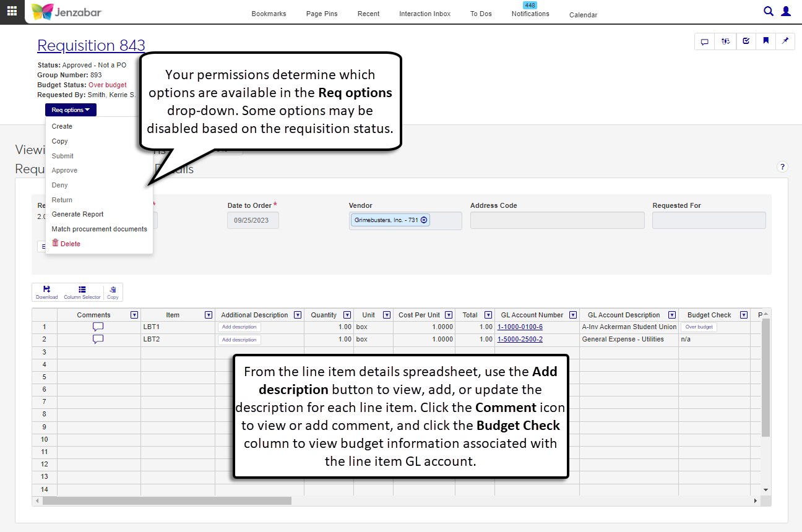The width and height of the screenshot is (802, 532).
Task: Open comment icon for line item LBT1
Action: point(98,327)
